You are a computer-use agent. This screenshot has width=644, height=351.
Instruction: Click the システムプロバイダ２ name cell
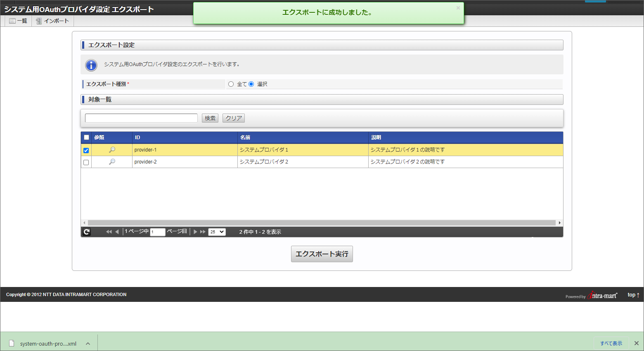[303, 162]
